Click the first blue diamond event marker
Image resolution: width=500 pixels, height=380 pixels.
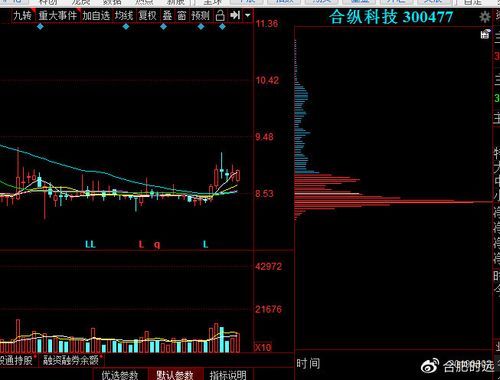click(40, 26)
